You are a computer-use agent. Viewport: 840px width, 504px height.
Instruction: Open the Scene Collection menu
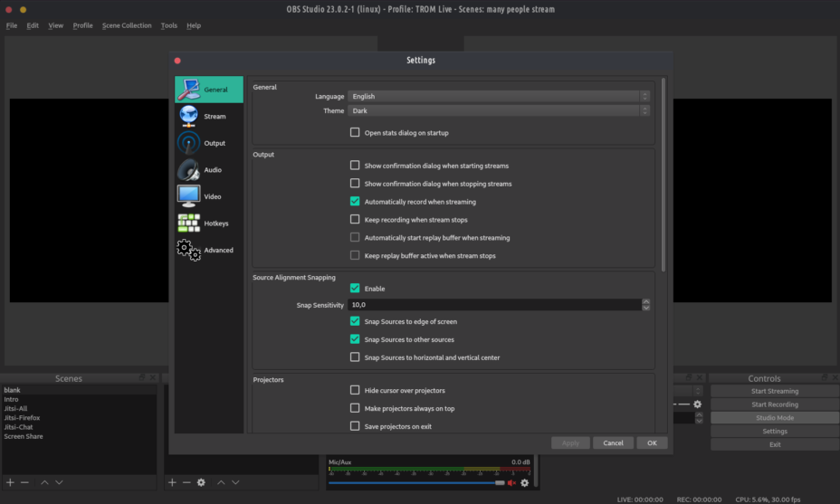[x=127, y=25]
